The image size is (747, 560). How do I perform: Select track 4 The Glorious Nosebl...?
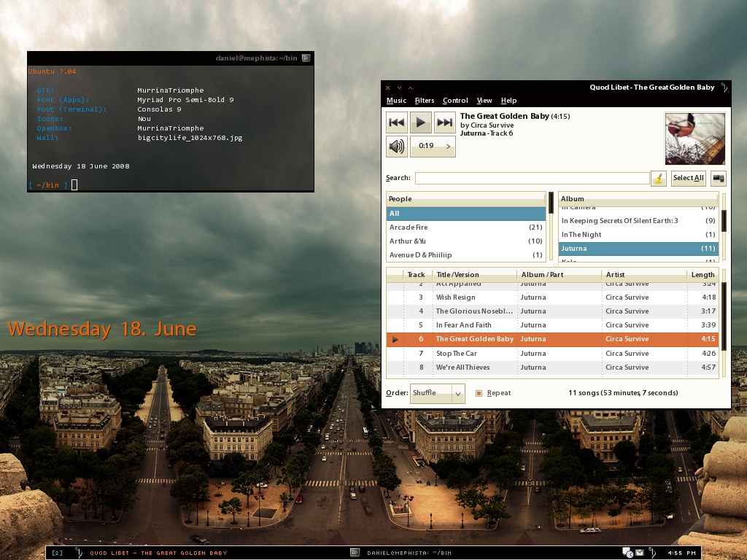point(552,311)
